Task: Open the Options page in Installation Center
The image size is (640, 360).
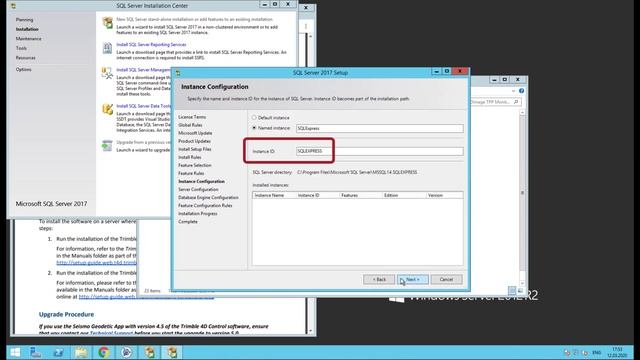Action: (24, 69)
